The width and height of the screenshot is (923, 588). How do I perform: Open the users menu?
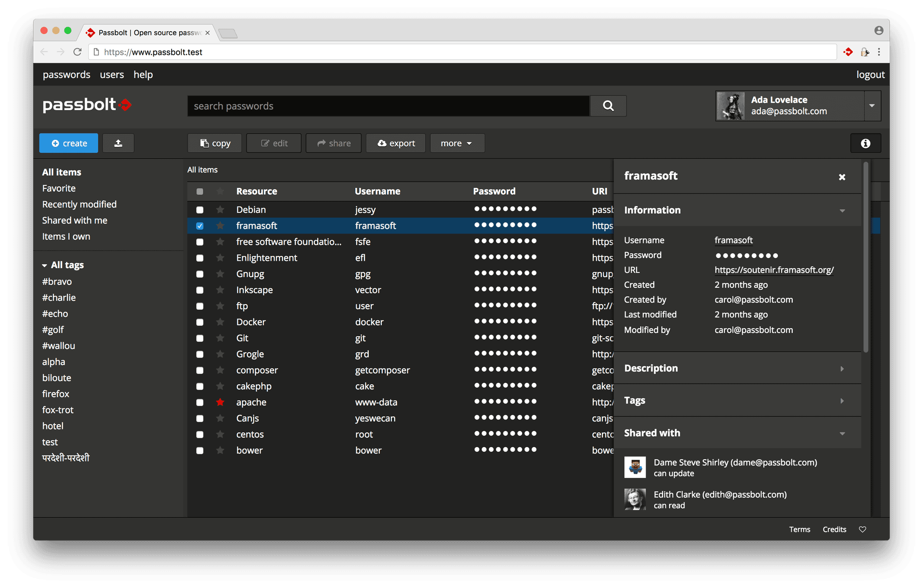point(112,74)
